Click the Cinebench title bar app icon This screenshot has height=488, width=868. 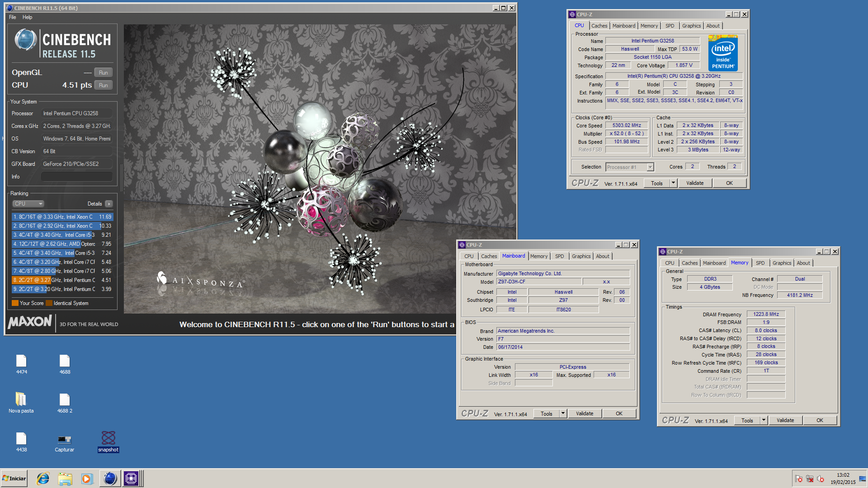(x=9, y=8)
